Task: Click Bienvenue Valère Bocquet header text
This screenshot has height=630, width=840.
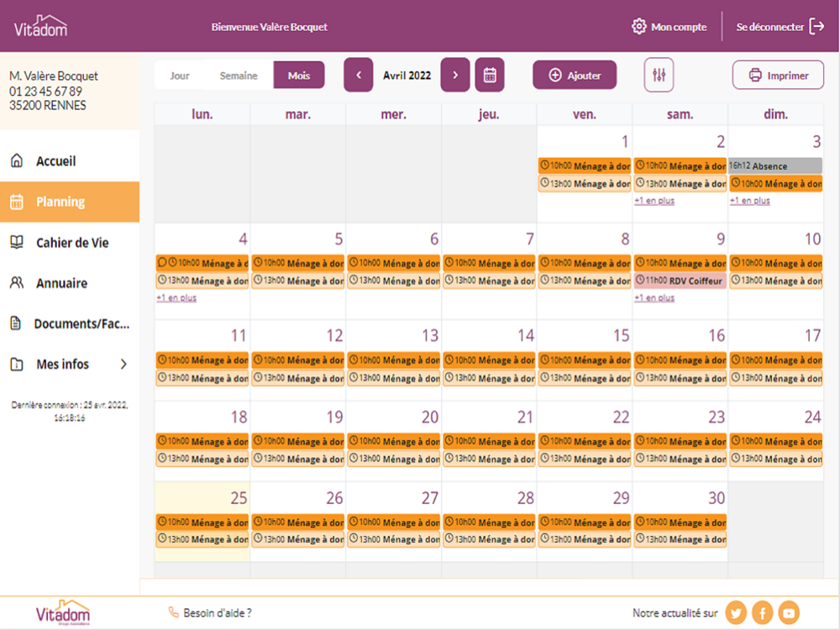Action: click(x=269, y=27)
